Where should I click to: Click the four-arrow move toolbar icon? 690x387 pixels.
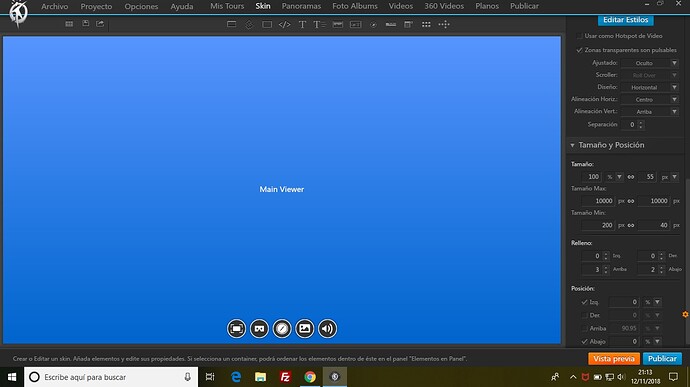(444, 25)
